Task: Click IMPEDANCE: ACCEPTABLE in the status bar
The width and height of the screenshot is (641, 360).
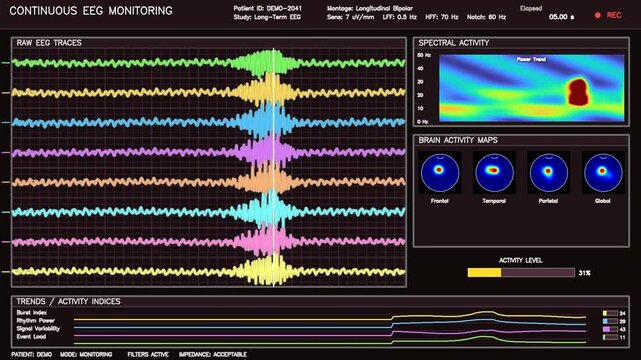Action: 213,355
